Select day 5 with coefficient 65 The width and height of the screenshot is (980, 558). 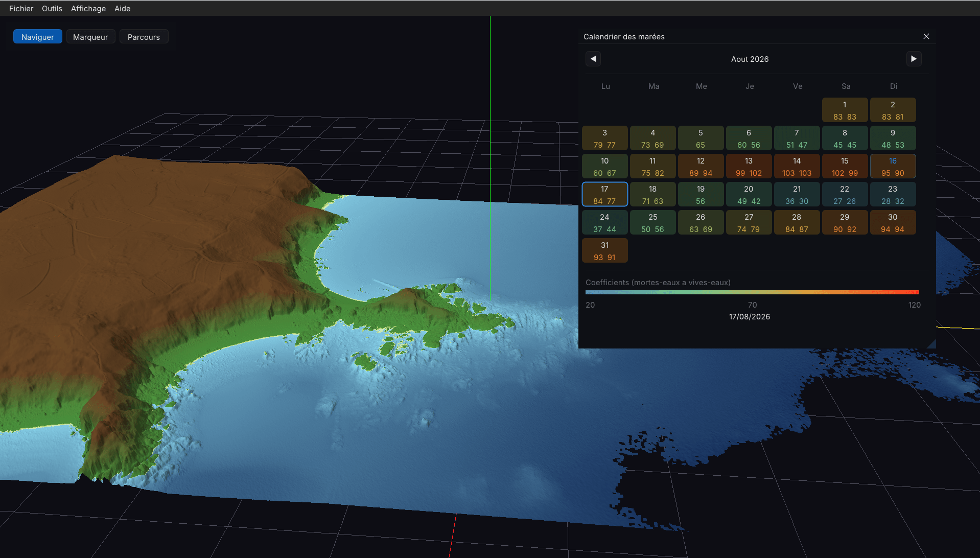point(701,138)
